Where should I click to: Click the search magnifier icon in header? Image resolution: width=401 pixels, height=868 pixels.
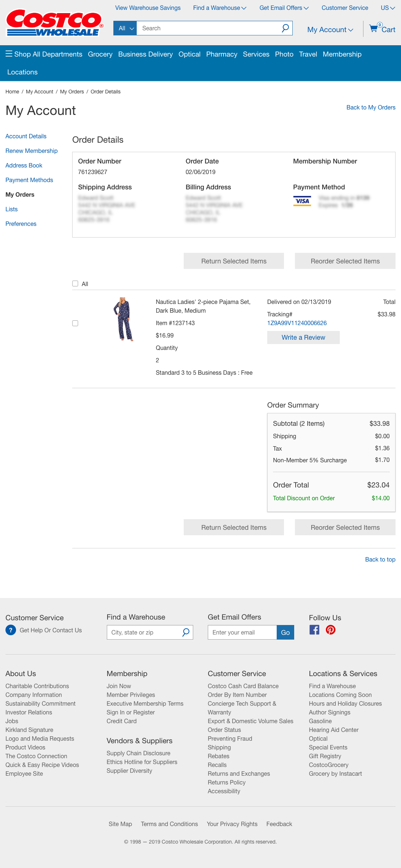pos(285,28)
